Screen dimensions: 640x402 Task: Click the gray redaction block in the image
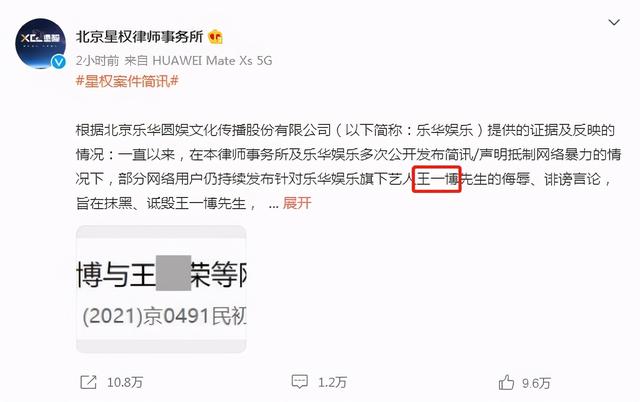click(173, 273)
